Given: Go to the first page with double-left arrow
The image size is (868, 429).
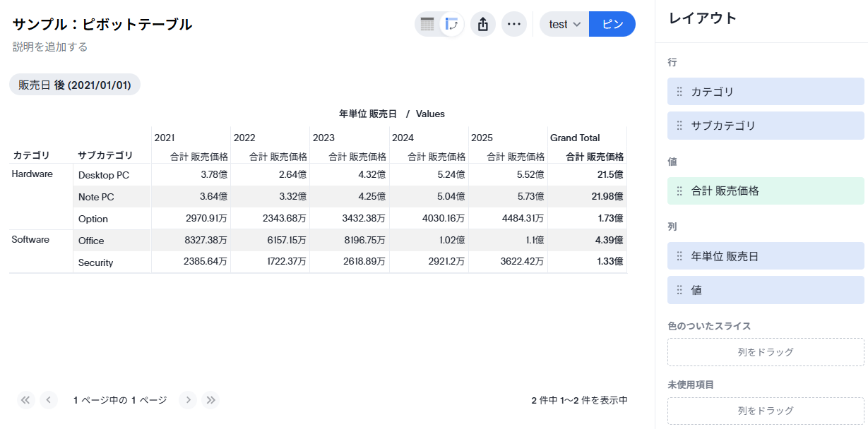Looking at the screenshot, I should click(x=26, y=400).
